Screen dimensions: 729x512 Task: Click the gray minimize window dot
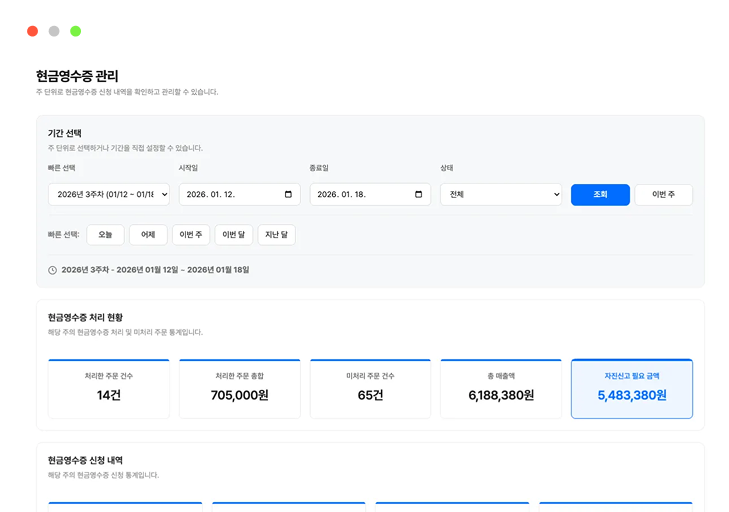pos(54,31)
